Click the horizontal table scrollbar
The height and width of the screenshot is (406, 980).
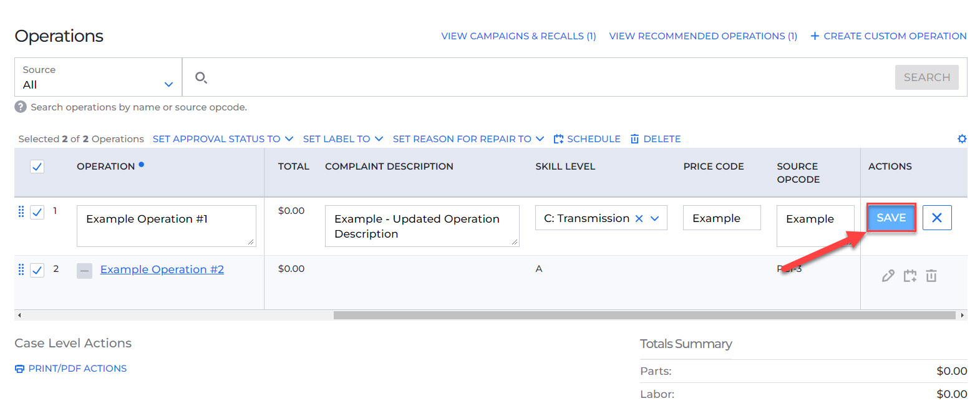pyautogui.click(x=644, y=315)
